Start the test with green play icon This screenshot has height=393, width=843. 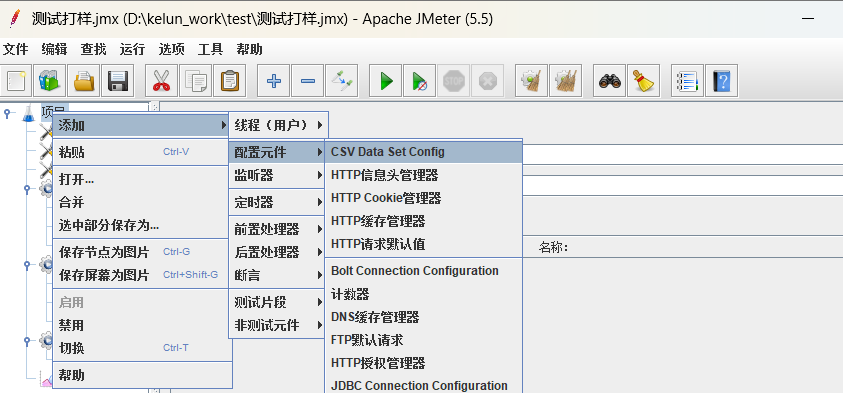click(385, 81)
